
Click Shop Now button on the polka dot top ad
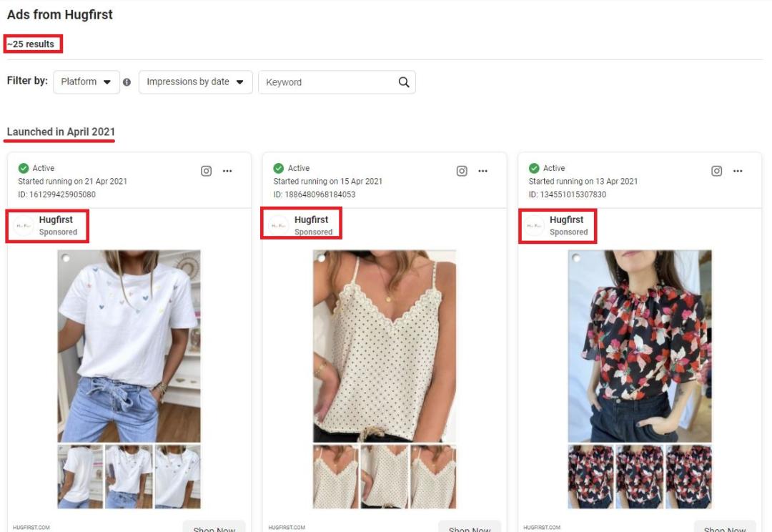click(470, 526)
